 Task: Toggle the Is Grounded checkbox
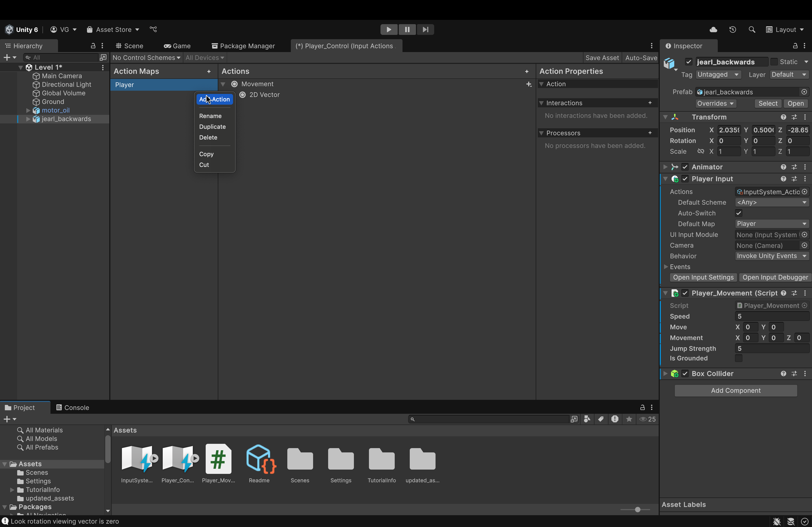[739, 358]
